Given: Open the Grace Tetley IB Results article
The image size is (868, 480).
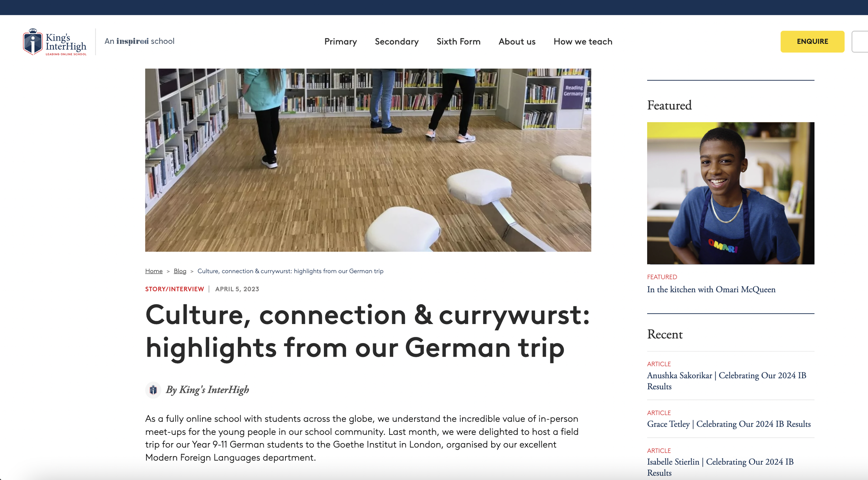Looking at the screenshot, I should (x=728, y=424).
